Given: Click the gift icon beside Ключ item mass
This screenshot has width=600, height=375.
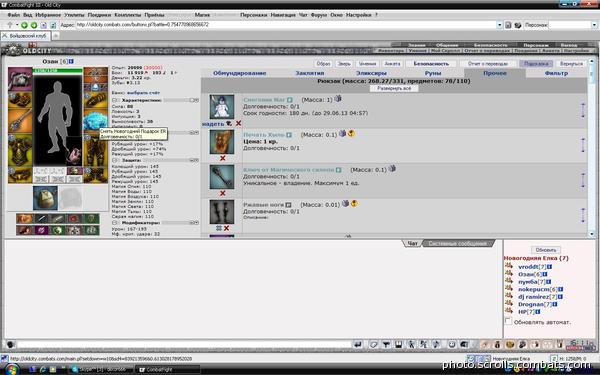Looking at the screenshot, I should pos(392,168).
